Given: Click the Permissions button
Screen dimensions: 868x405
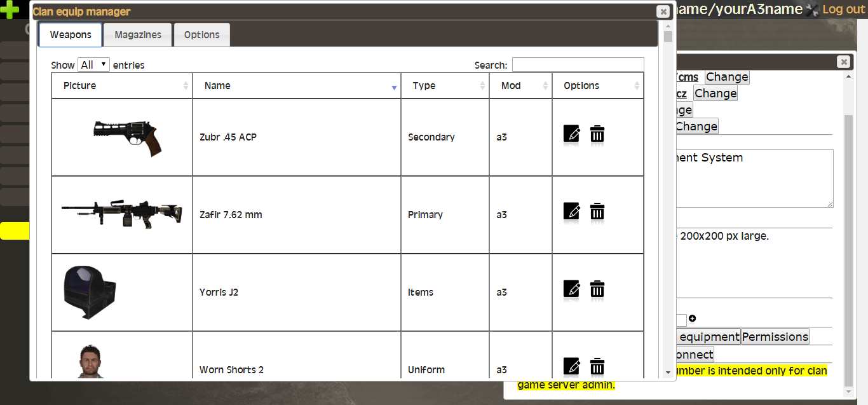Looking at the screenshot, I should [775, 337].
